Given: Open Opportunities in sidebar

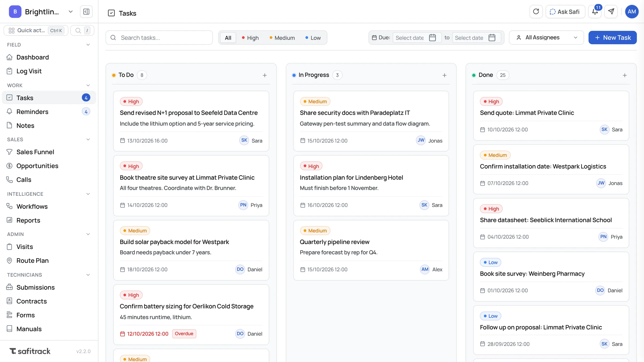Looking at the screenshot, I should (49, 166).
